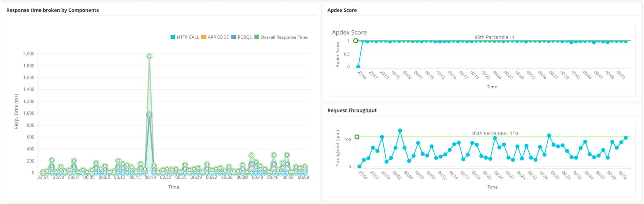Hide the Overall Response Time series
Screen dimensions: 644x204
(281, 37)
